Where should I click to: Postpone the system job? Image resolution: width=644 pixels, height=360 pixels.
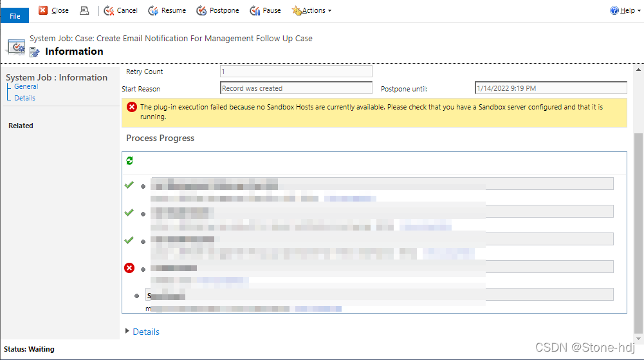pos(217,10)
